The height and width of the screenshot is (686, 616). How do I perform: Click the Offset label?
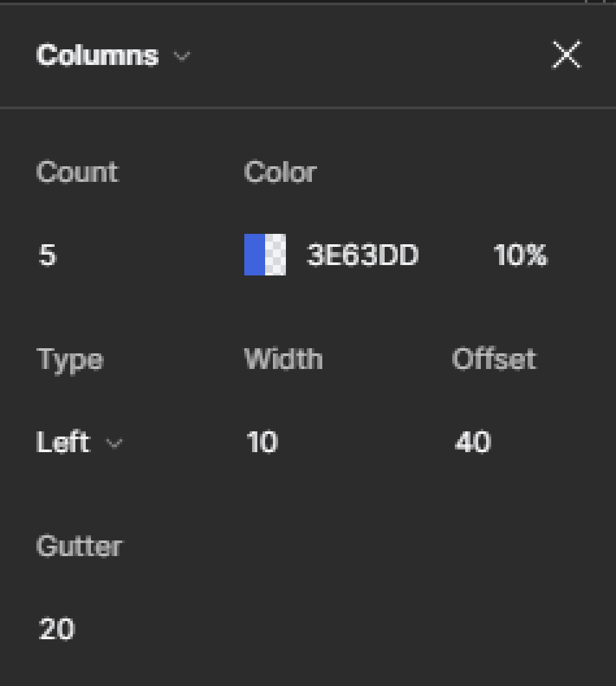tap(494, 359)
